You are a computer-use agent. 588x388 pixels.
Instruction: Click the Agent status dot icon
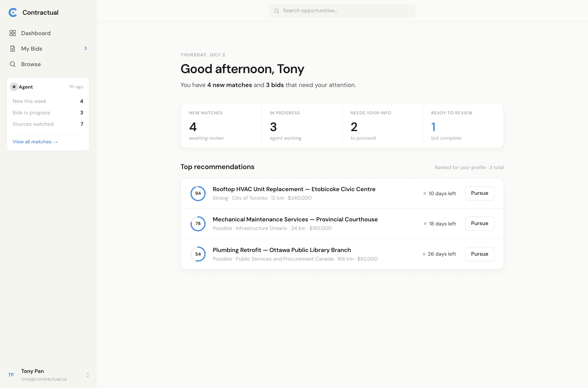(x=14, y=87)
